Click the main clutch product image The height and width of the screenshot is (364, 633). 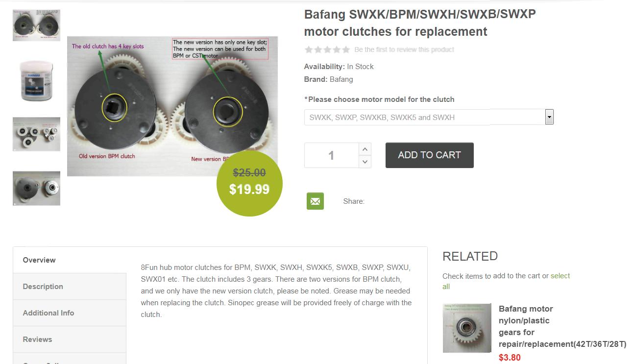(x=172, y=106)
